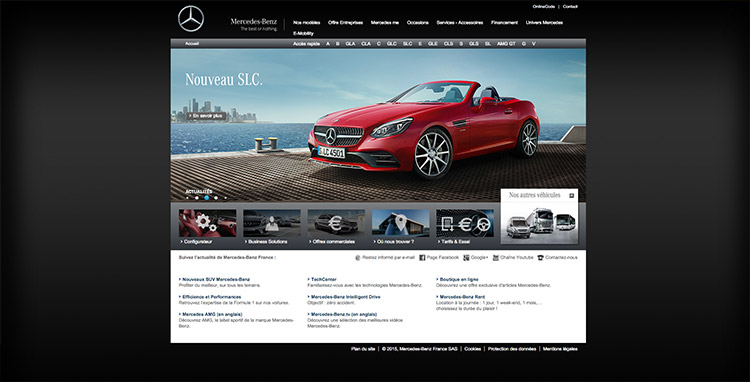Click 'Mentions légales' footer link
The image size is (750, 382).
(x=560, y=349)
